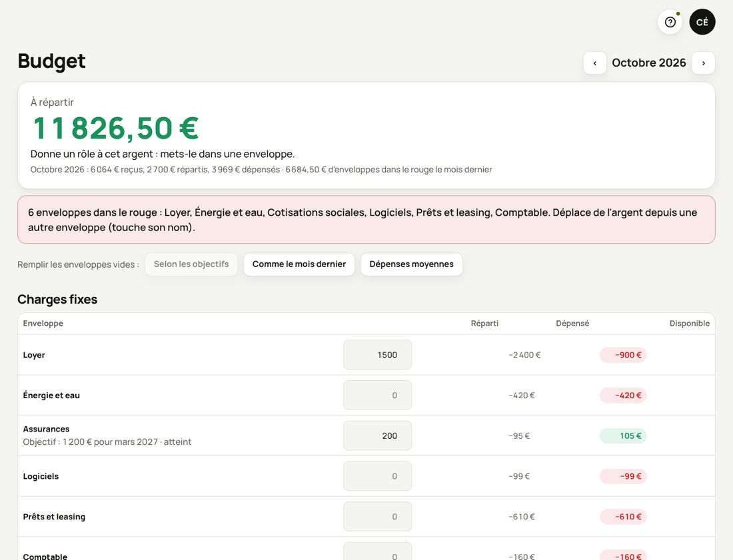733x560 pixels.
Task: Fill envelopes Selon les objectifs
Action: tap(191, 264)
